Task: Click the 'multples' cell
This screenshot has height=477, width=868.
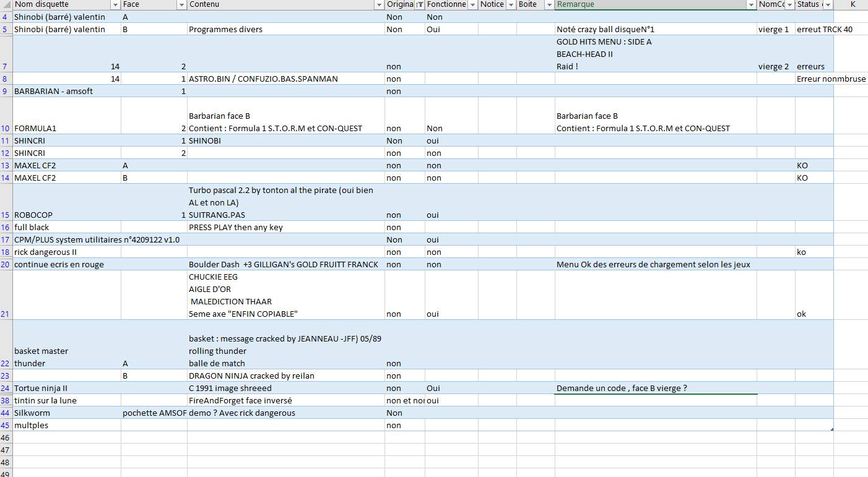Action: tap(67, 425)
